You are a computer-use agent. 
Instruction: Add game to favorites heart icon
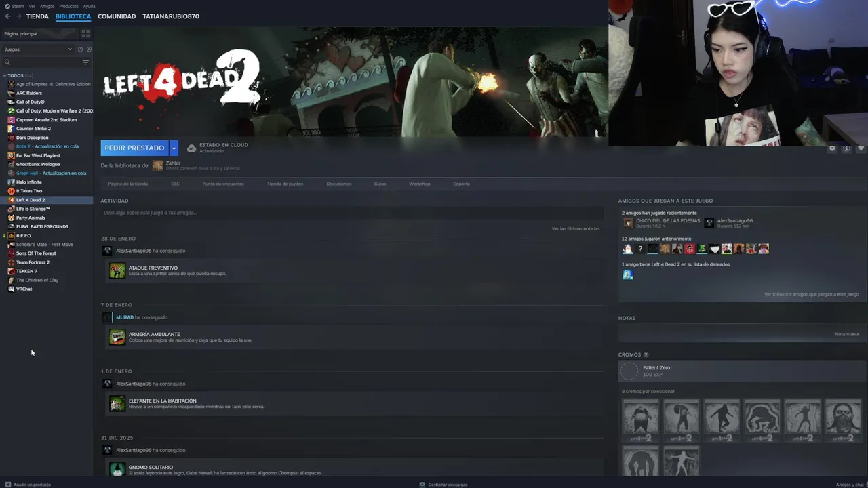click(861, 148)
